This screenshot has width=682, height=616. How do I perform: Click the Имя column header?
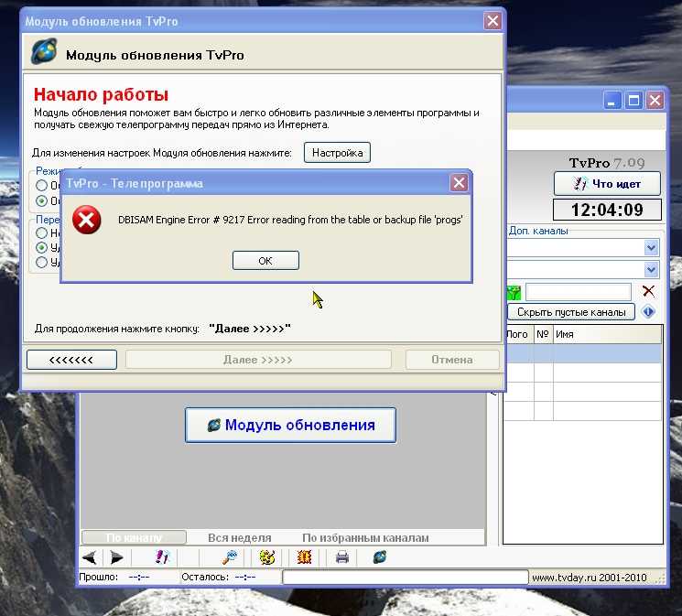608,334
